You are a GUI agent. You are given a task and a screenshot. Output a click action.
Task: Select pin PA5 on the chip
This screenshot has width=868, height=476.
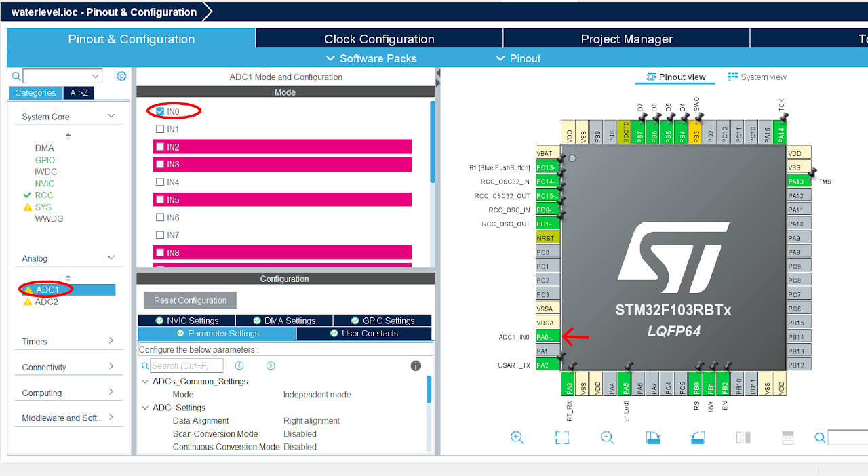626,384
